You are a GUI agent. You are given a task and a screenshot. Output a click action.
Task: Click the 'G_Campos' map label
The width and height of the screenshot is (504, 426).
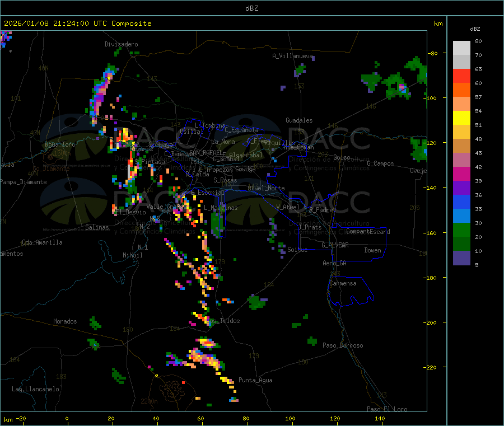click(x=380, y=163)
